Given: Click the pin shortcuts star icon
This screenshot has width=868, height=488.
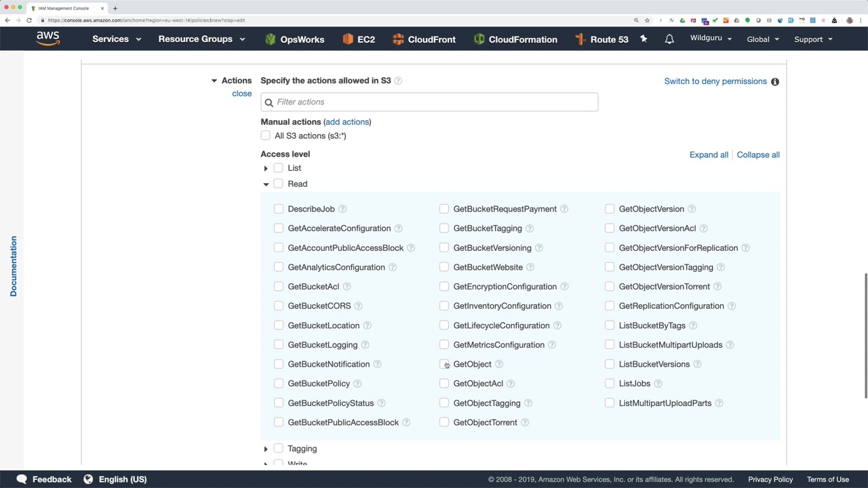Looking at the screenshot, I should 644,39.
